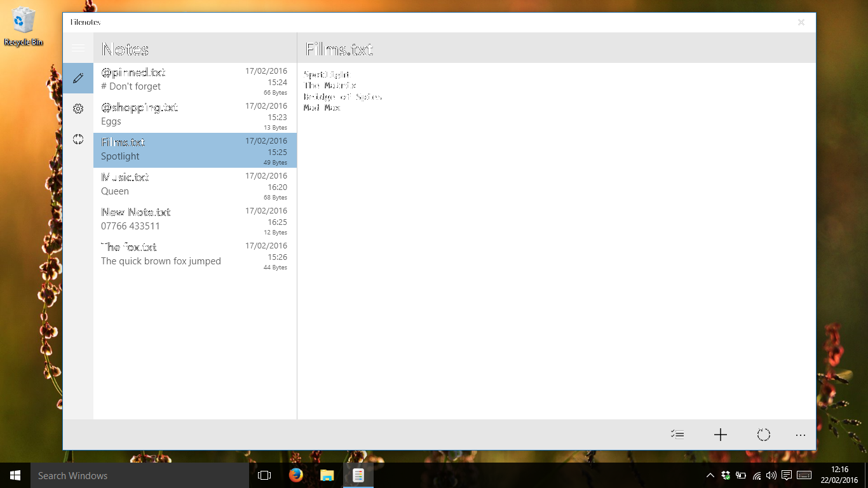The height and width of the screenshot is (488, 868).
Task: Open the volume control in system tray
Action: click(x=771, y=475)
